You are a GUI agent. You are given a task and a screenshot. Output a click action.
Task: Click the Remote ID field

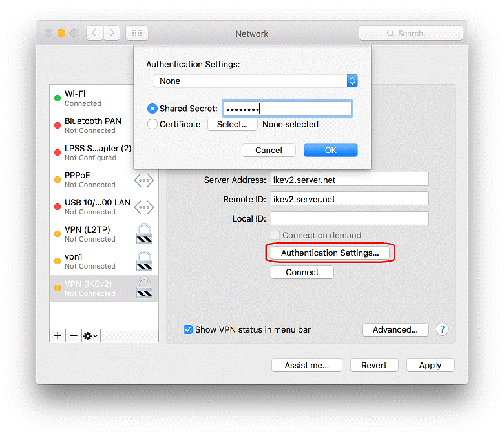(x=350, y=199)
